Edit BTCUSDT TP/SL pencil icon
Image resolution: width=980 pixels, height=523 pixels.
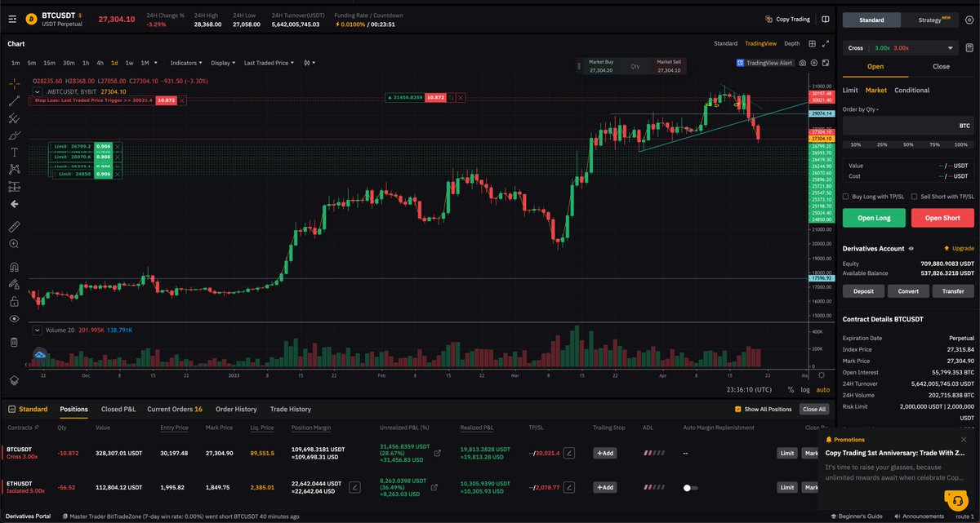[569, 453]
